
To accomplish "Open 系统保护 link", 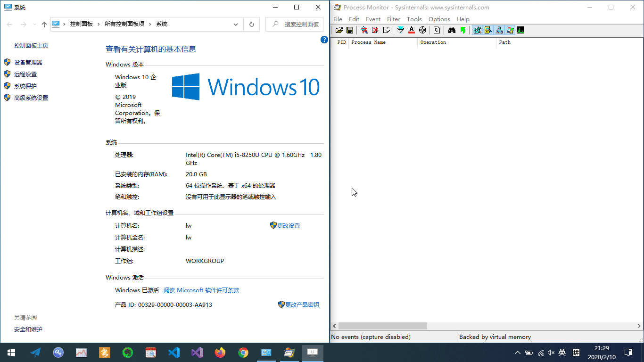I will [x=25, y=86].
